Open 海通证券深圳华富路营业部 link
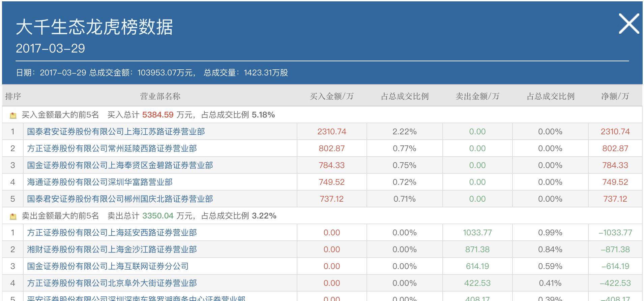 tap(100, 182)
